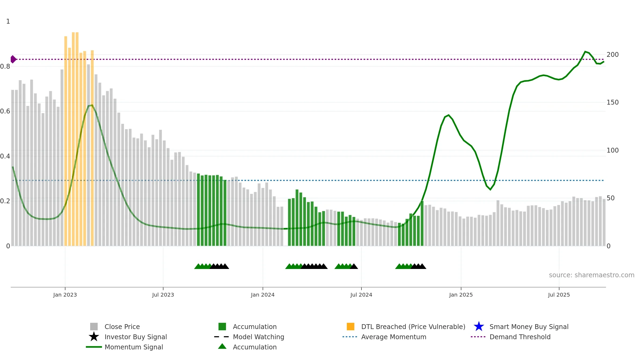Click the gray Close Price legend square
The width and height of the screenshot is (644, 362).
click(94, 327)
